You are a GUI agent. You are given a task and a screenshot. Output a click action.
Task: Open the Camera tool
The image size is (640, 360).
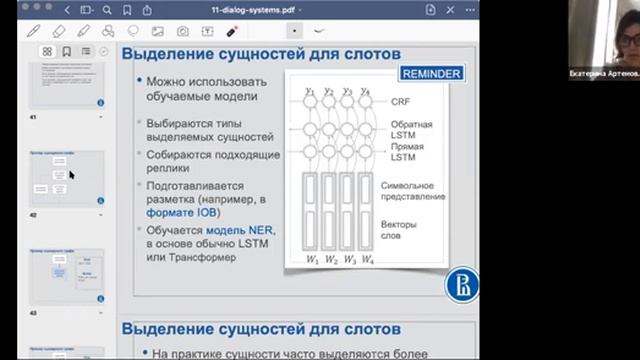[183, 31]
